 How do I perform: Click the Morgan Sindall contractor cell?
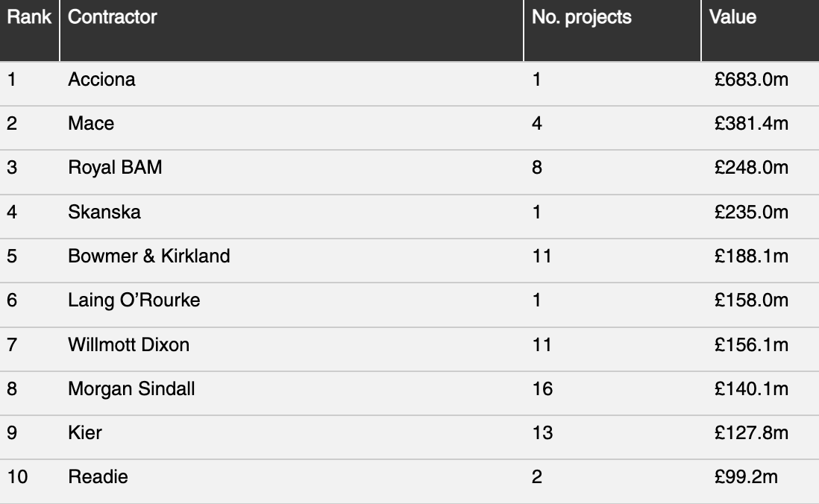pyautogui.click(x=131, y=388)
